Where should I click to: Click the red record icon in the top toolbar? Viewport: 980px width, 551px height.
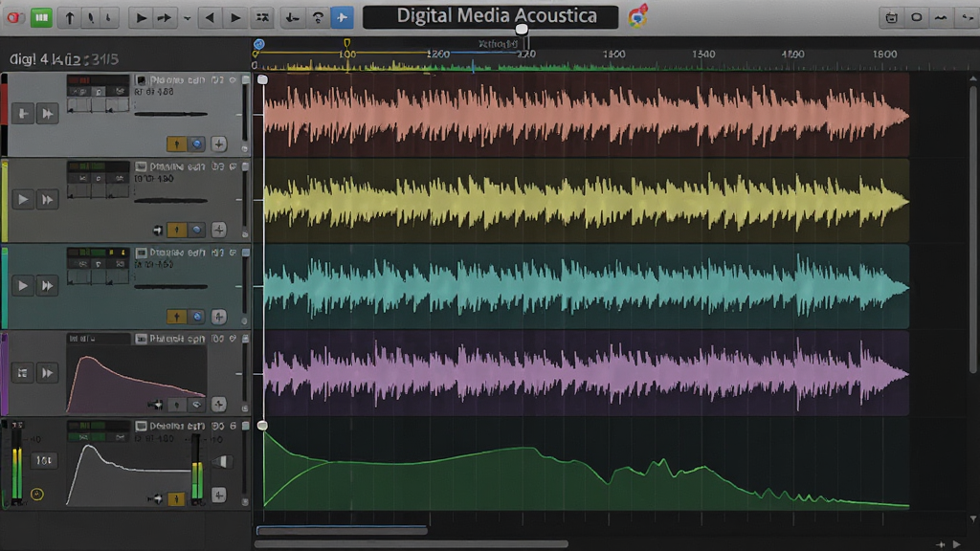(x=13, y=17)
